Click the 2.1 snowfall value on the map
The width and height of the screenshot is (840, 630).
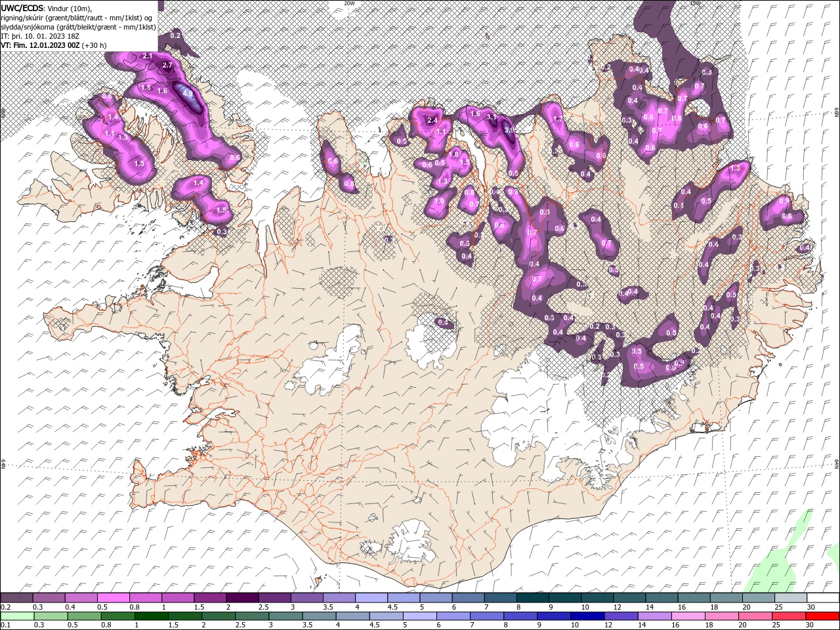click(147, 56)
